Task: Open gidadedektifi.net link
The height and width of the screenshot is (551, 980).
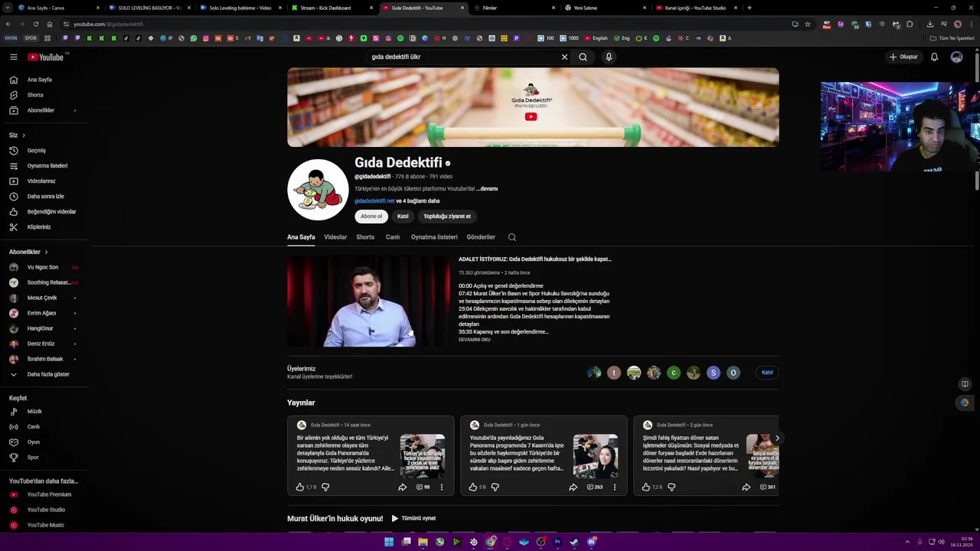Action: 374,201
